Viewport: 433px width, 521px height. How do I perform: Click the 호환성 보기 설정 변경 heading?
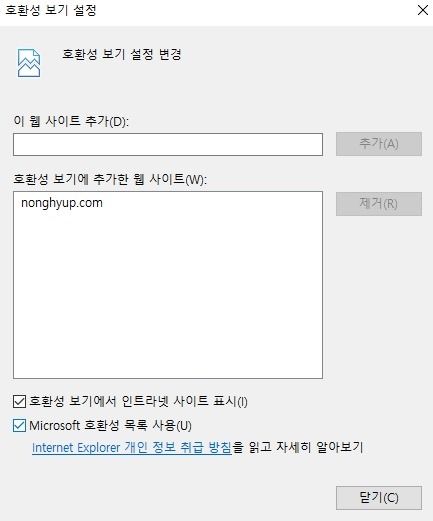(122, 54)
